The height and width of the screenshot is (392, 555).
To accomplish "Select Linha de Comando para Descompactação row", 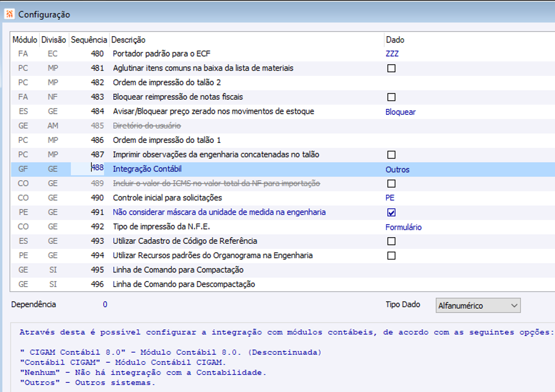I will (283, 285).
